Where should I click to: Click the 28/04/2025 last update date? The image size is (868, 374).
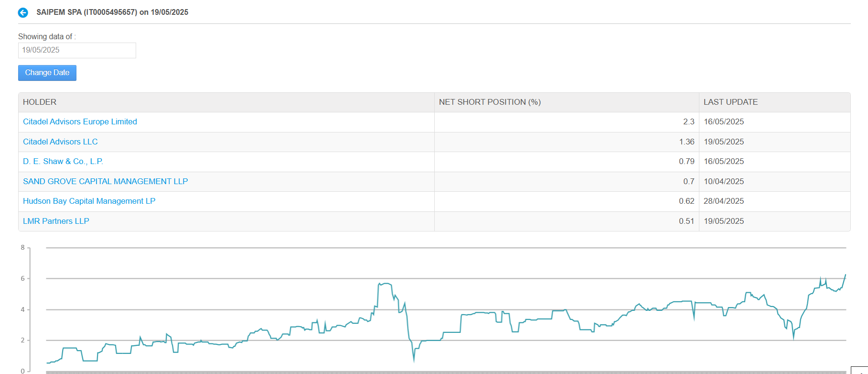click(x=724, y=201)
